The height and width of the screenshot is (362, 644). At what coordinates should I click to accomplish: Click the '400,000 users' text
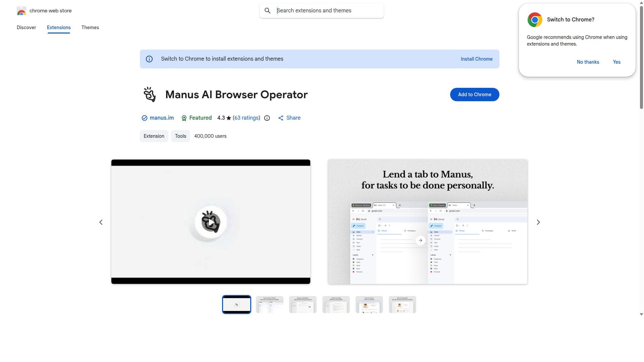[210, 136]
